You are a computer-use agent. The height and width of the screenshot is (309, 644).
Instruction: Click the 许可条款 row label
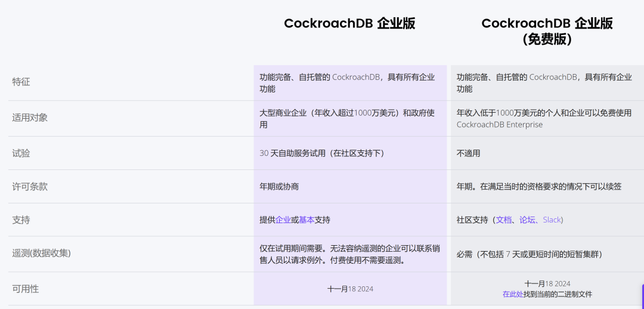coord(30,187)
